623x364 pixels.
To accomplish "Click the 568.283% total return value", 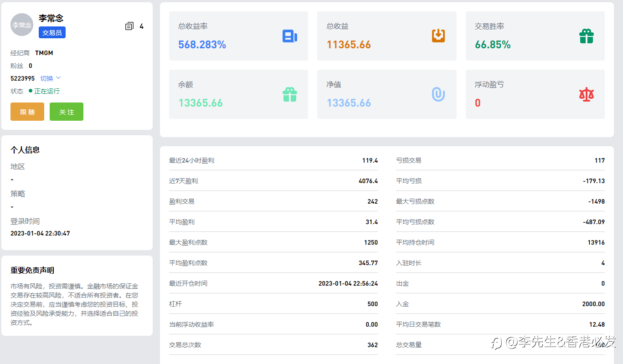I will point(202,45).
